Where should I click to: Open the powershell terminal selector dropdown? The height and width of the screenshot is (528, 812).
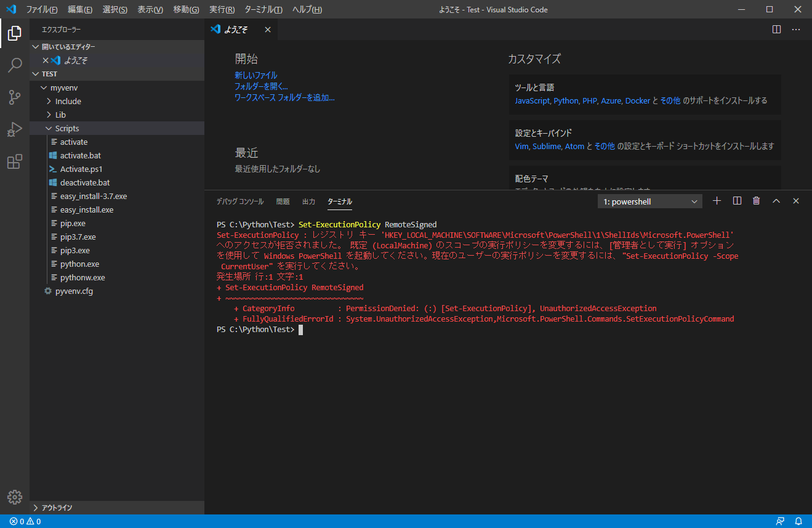pos(649,201)
